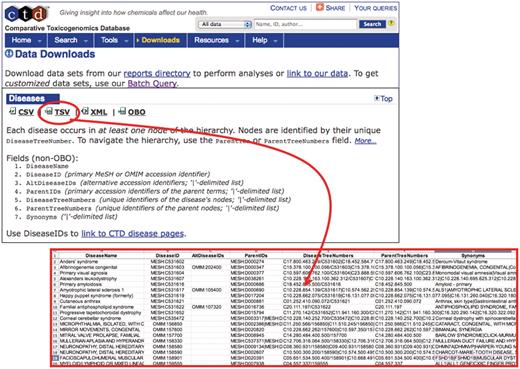Viewport: 520px width, 369px height.
Task: Follow the link to our data
Action: point(317,73)
